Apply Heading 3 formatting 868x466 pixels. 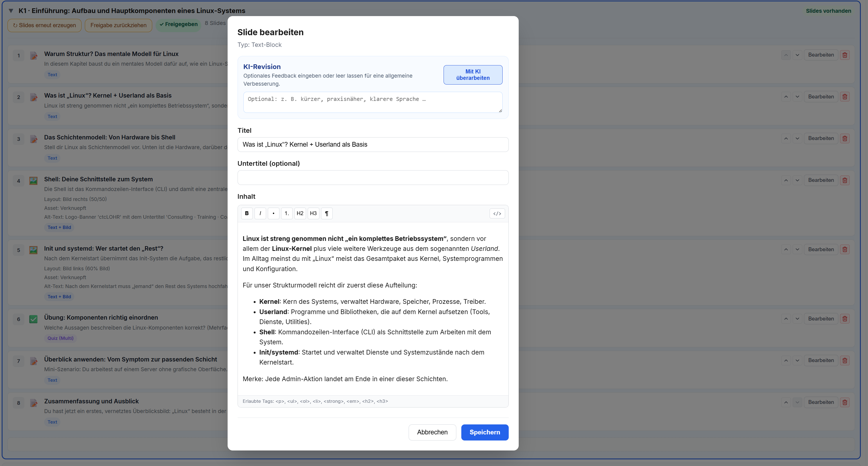(x=313, y=213)
